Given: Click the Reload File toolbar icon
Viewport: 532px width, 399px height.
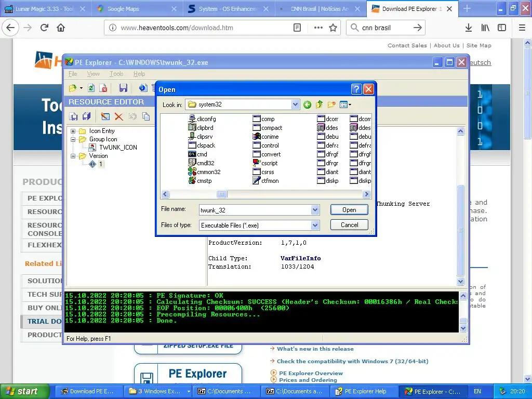Looking at the screenshot, I should click(91, 88).
